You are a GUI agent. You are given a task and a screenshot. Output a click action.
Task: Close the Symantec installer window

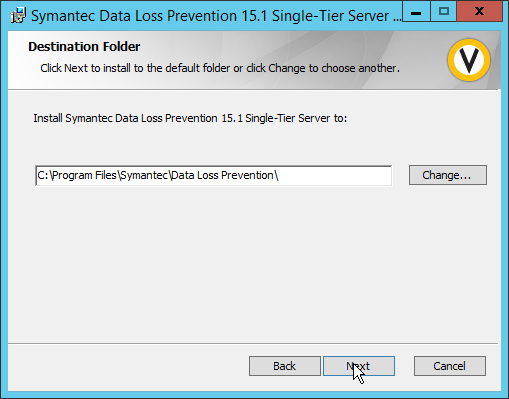click(479, 12)
